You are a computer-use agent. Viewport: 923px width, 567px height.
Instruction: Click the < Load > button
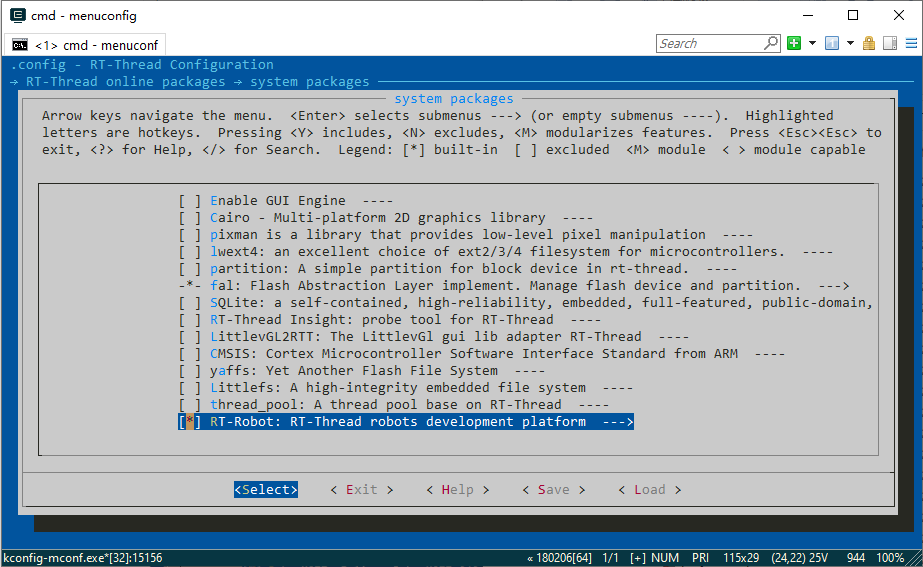tap(650, 490)
